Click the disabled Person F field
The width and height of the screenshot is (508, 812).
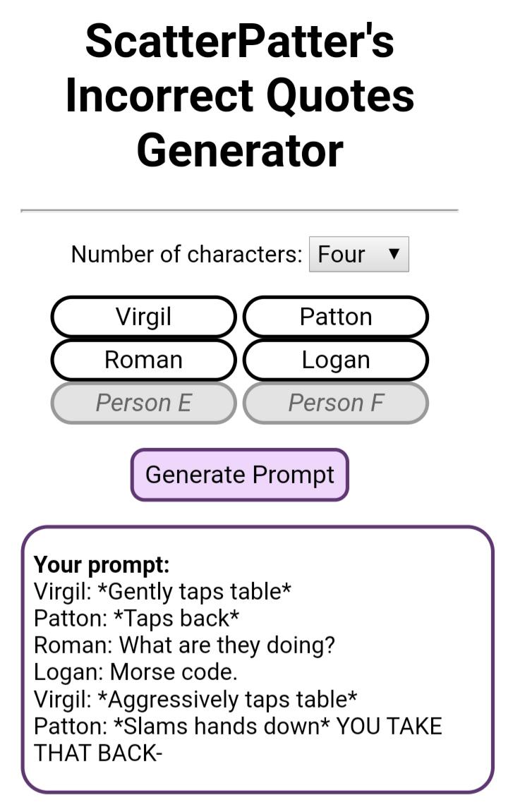336,403
